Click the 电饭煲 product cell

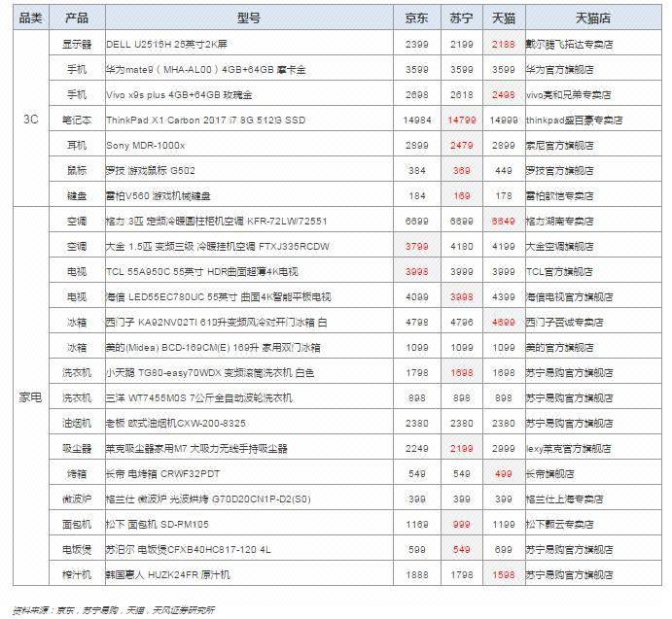coord(77,550)
